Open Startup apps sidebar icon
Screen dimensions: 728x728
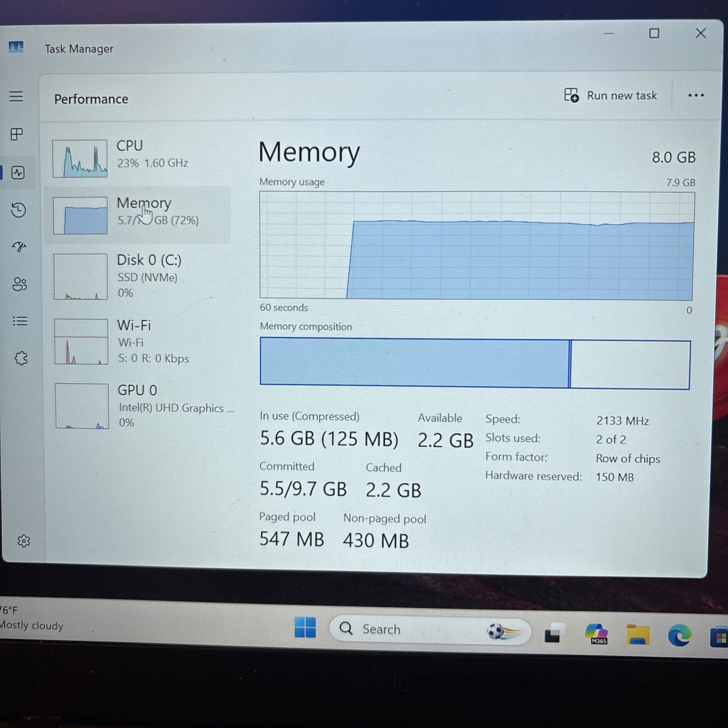pos(19,247)
